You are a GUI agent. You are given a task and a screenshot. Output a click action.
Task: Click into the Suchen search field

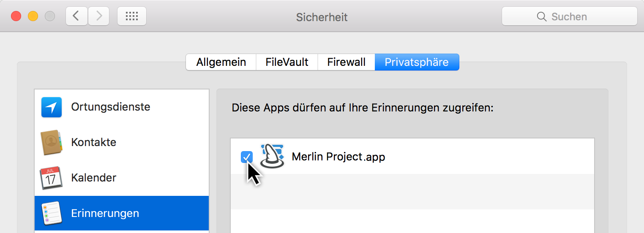tap(583, 17)
